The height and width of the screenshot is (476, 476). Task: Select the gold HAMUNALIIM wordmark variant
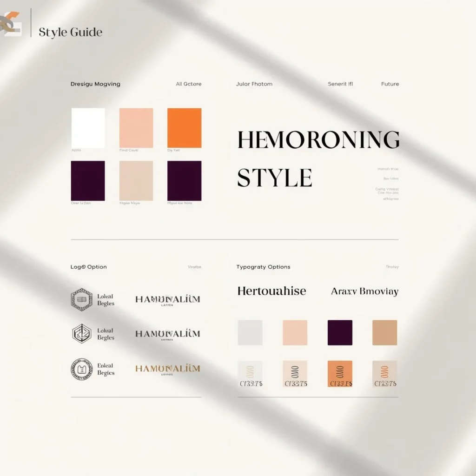(167, 370)
